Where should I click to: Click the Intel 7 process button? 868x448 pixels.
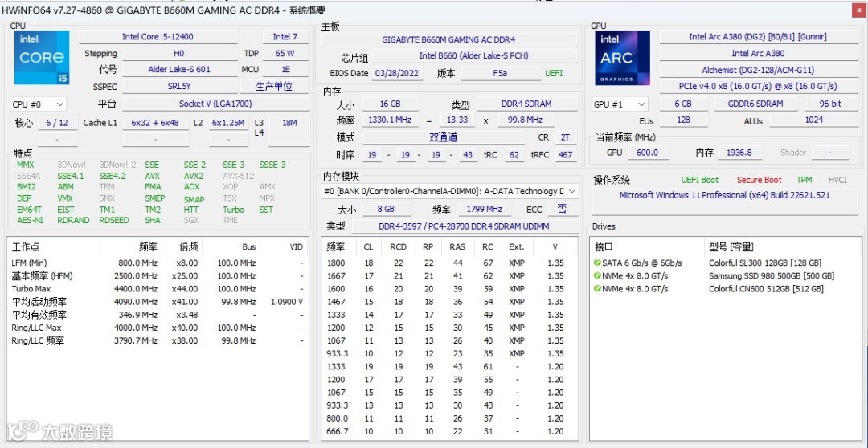click(285, 36)
